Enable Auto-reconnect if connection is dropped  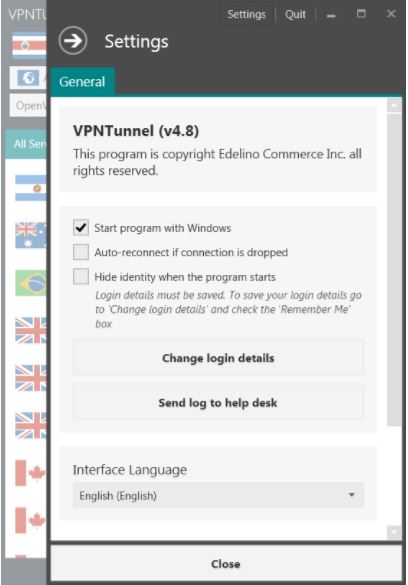81,252
